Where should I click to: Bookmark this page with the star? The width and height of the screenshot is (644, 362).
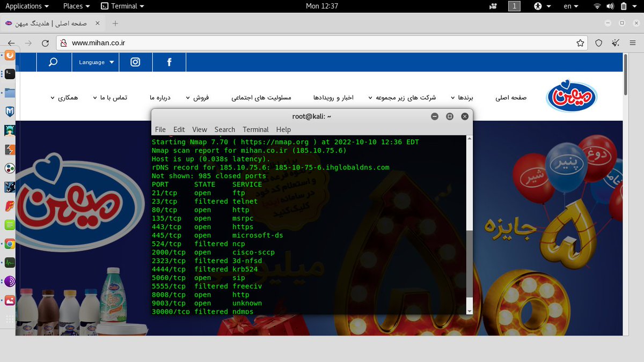point(580,43)
